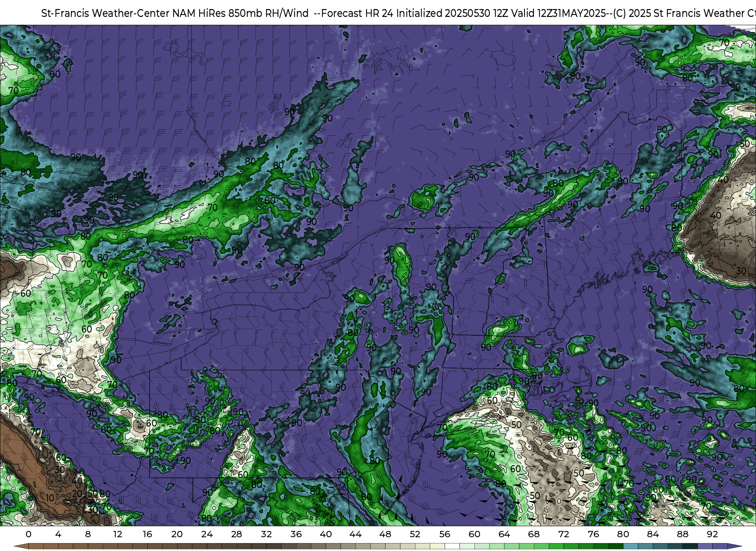Image resolution: width=756 pixels, height=551 pixels.
Task: Select the white swatch in the colorbar
Action: coord(452,547)
